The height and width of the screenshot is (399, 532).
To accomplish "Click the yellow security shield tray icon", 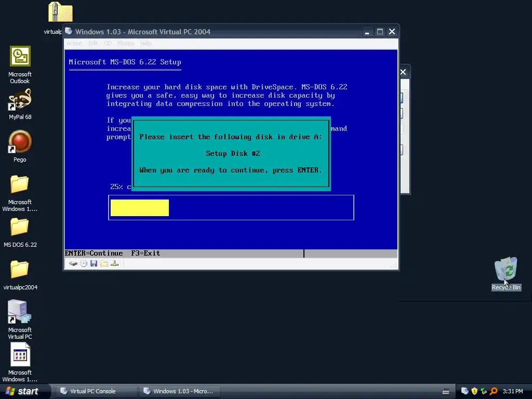I will 474,391.
